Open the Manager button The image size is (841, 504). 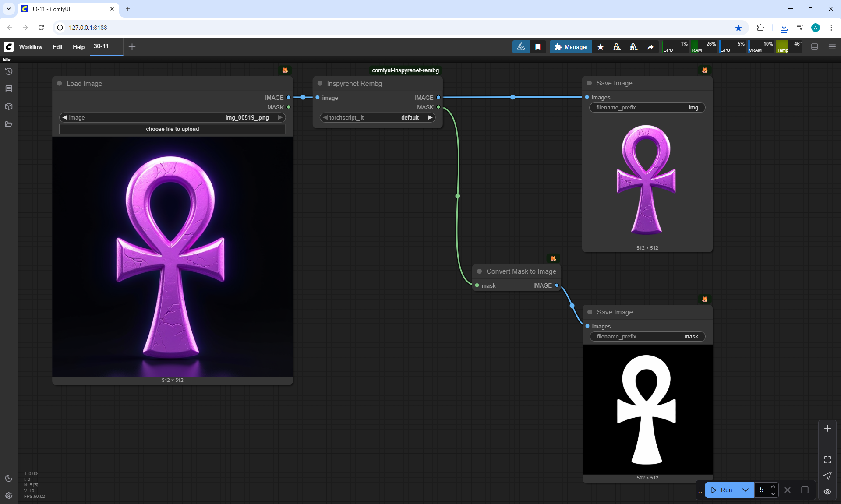[x=571, y=47]
